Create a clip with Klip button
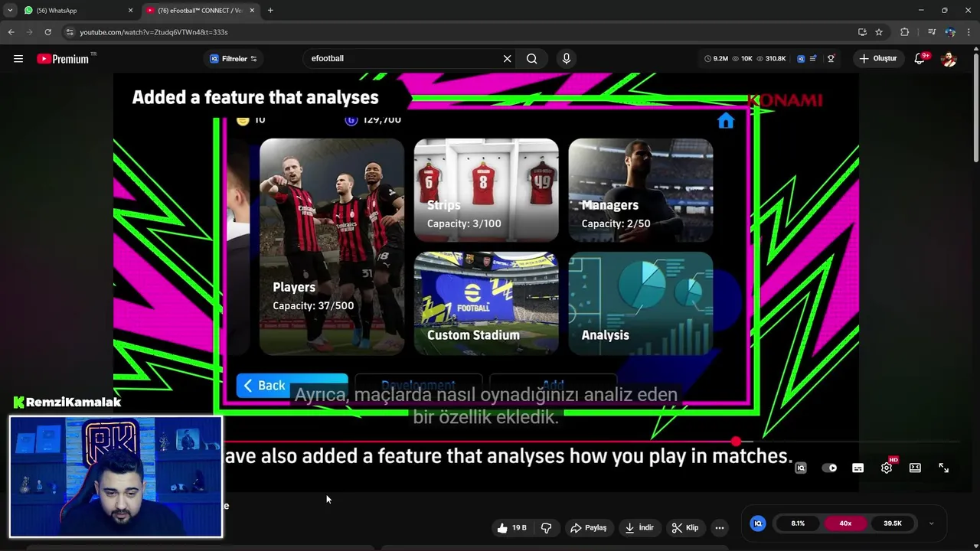 685,527
